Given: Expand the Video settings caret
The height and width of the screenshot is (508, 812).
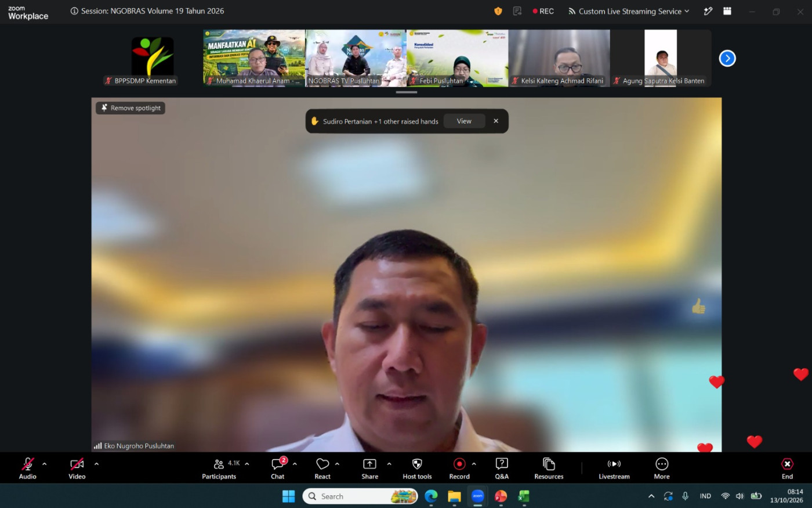Looking at the screenshot, I should click(96, 464).
